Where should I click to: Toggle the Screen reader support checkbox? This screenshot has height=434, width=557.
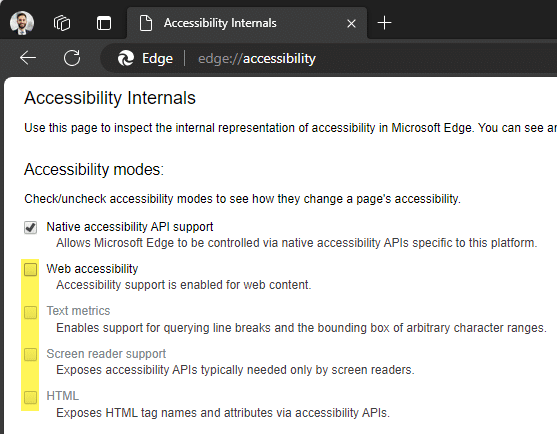click(x=31, y=354)
